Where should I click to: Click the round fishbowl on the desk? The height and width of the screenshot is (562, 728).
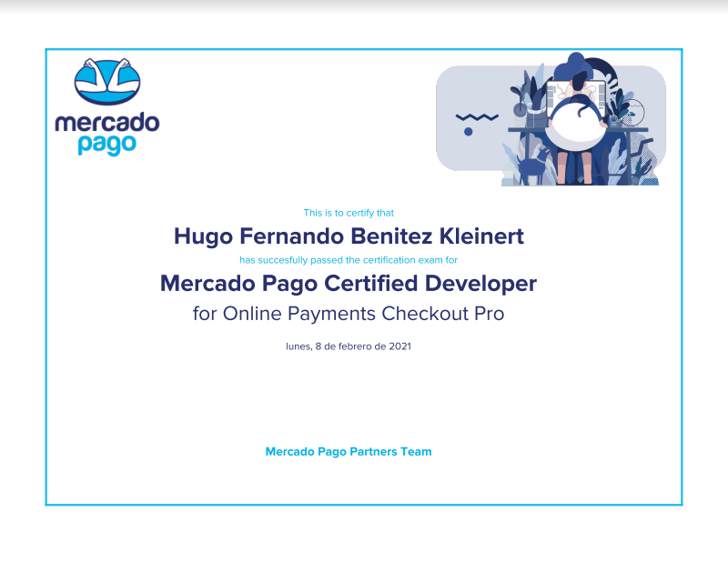pos(632,113)
